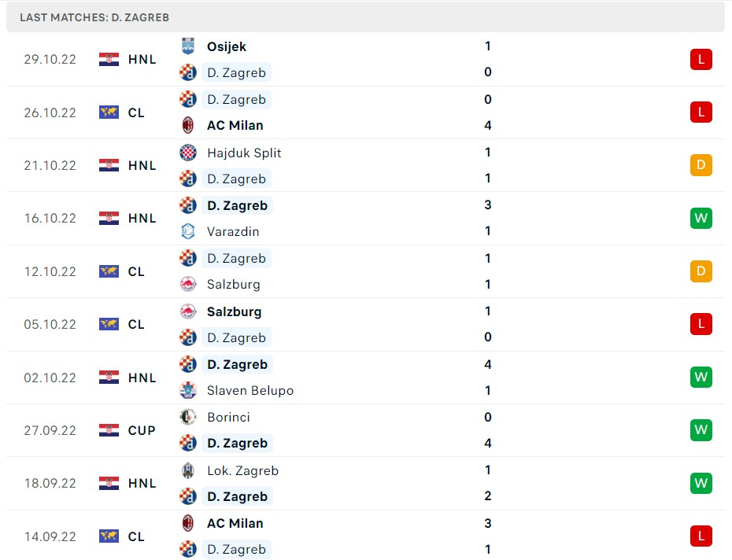Open the Hajduk Split team link
The height and width of the screenshot is (560, 732).
pyautogui.click(x=244, y=153)
